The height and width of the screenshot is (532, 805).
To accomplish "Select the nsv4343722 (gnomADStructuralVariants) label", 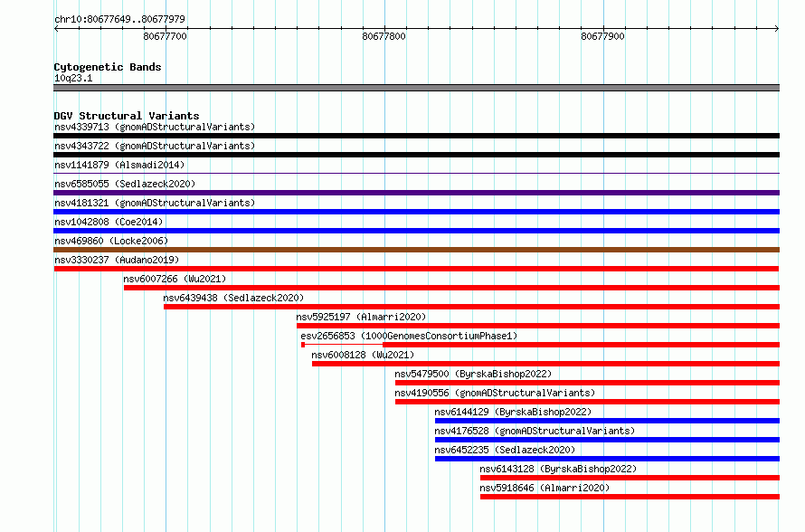I will click(x=155, y=146).
